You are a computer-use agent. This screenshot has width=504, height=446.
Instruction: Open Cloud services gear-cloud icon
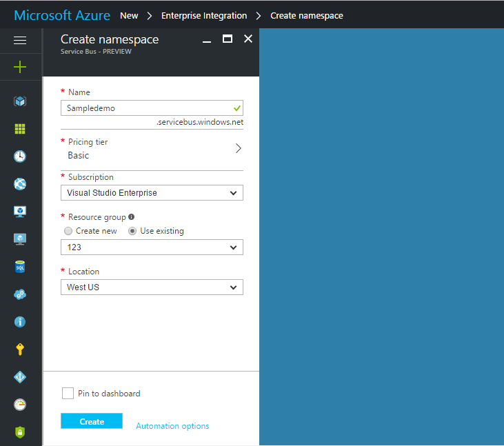tap(20, 294)
